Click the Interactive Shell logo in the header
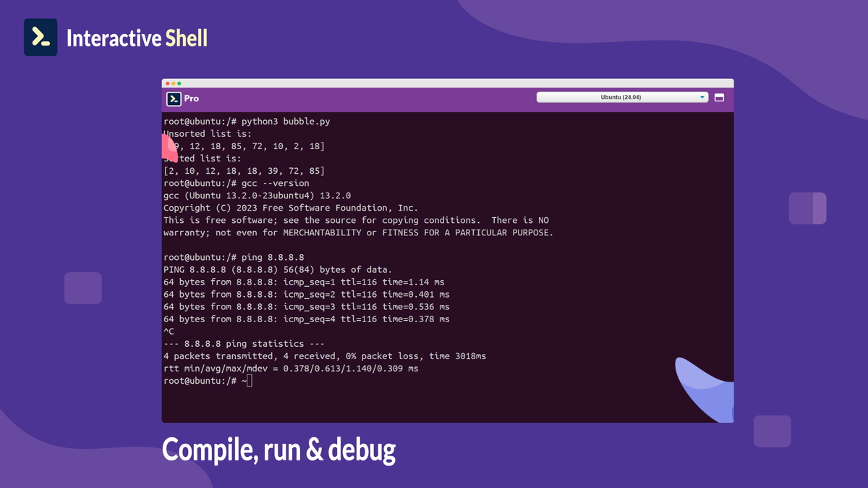 click(41, 37)
